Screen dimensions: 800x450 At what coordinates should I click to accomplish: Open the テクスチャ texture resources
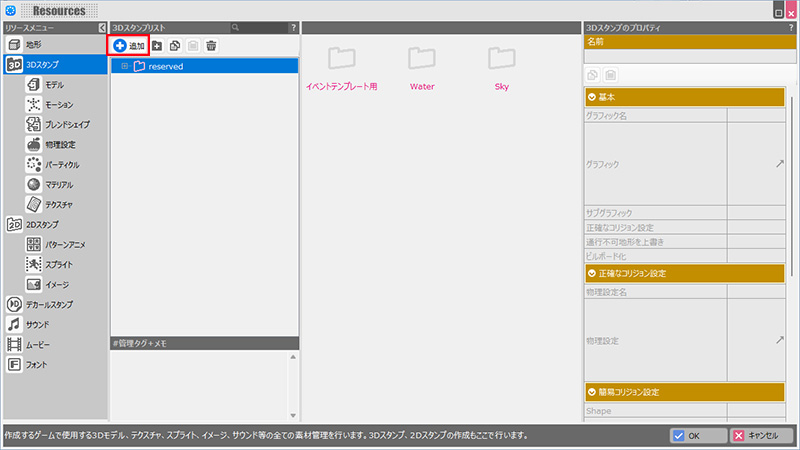65,205
